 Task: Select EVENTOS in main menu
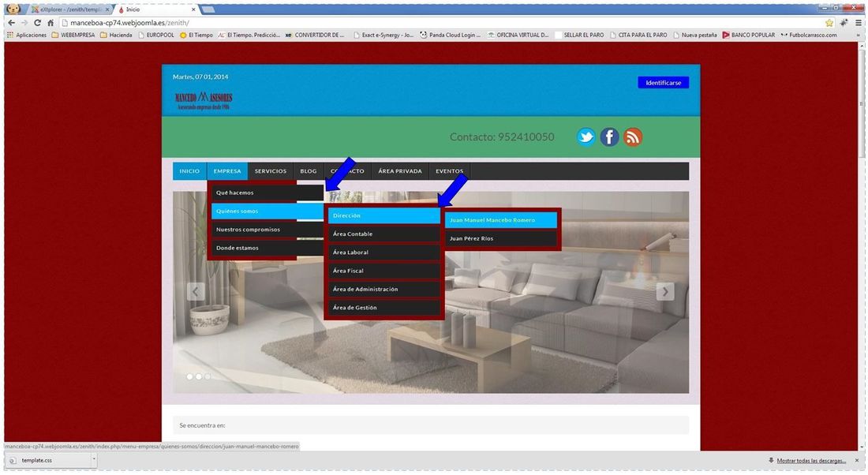click(x=449, y=171)
